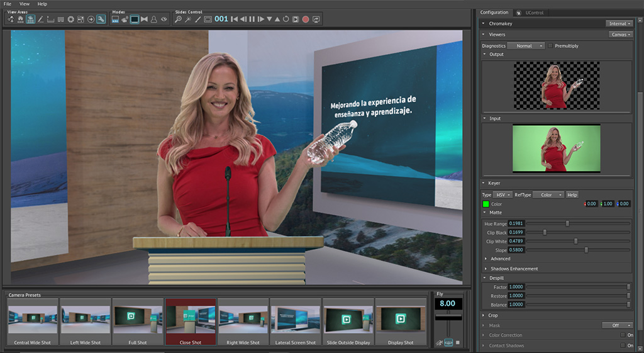Open the Diagnostics Normal dropdown
The image size is (644, 353).
(x=526, y=46)
